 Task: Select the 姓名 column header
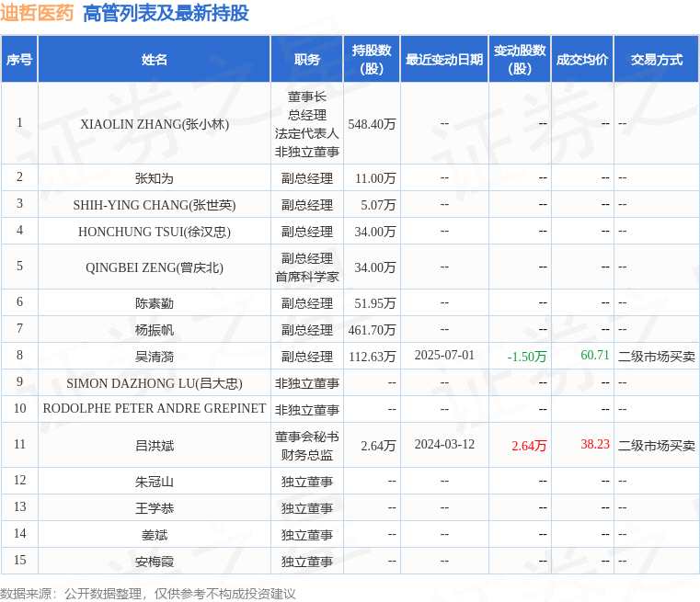(x=155, y=60)
